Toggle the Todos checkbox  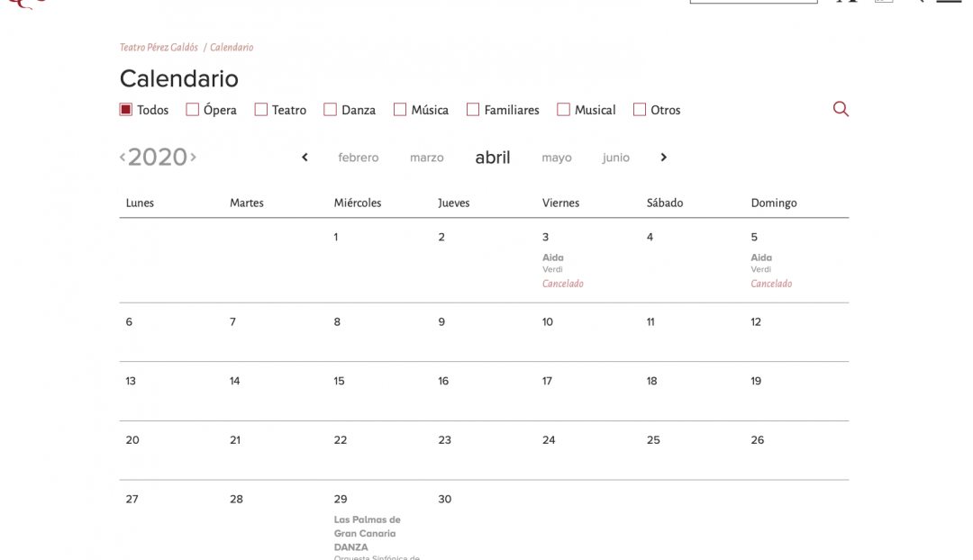(x=126, y=110)
